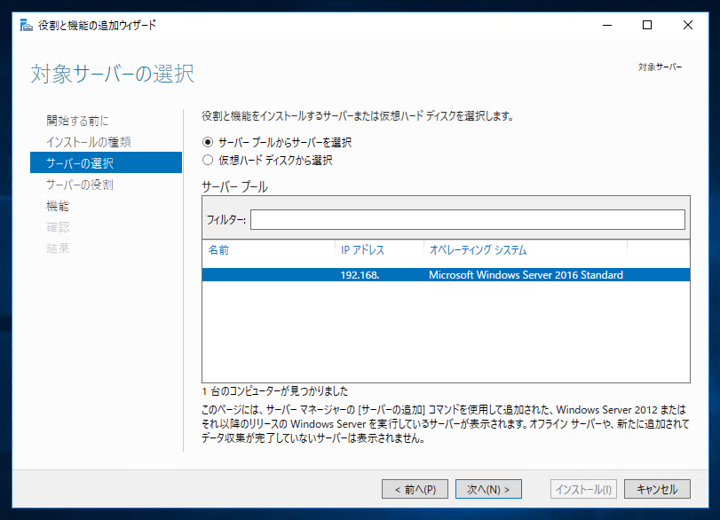The width and height of the screenshot is (720, 520).
Task: Maximize the wizard window
Action: coord(647,25)
